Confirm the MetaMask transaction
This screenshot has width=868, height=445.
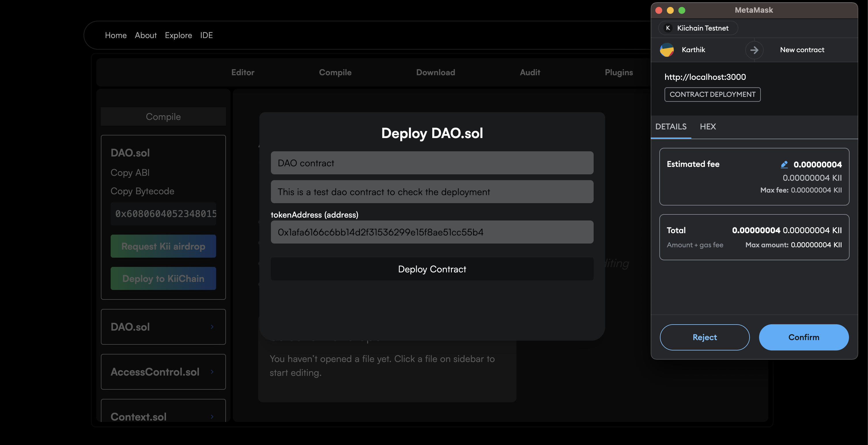coord(804,337)
